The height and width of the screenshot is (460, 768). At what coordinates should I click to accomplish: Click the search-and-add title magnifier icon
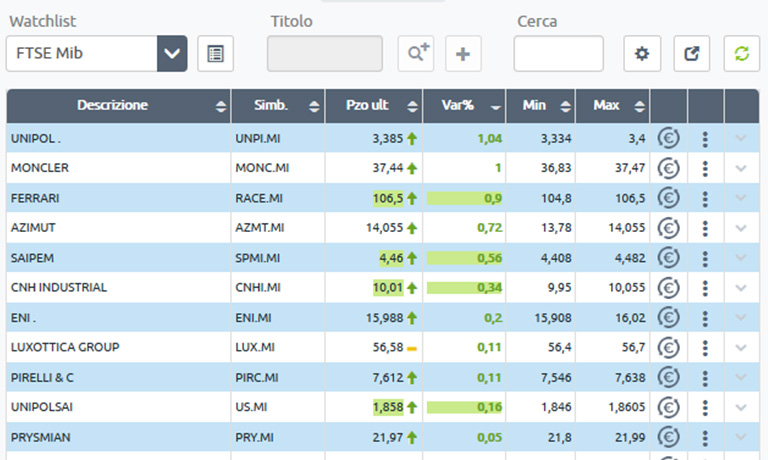[416, 53]
